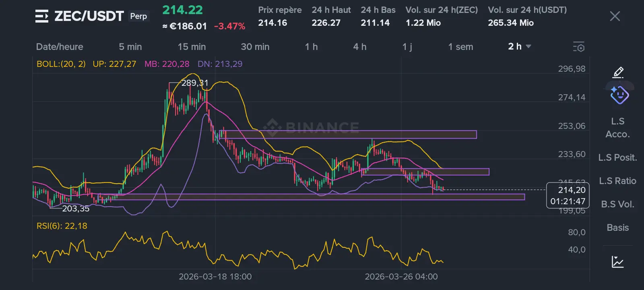Open chart indicator settings icon
Screen dimensions: 644x290
(x=578, y=47)
